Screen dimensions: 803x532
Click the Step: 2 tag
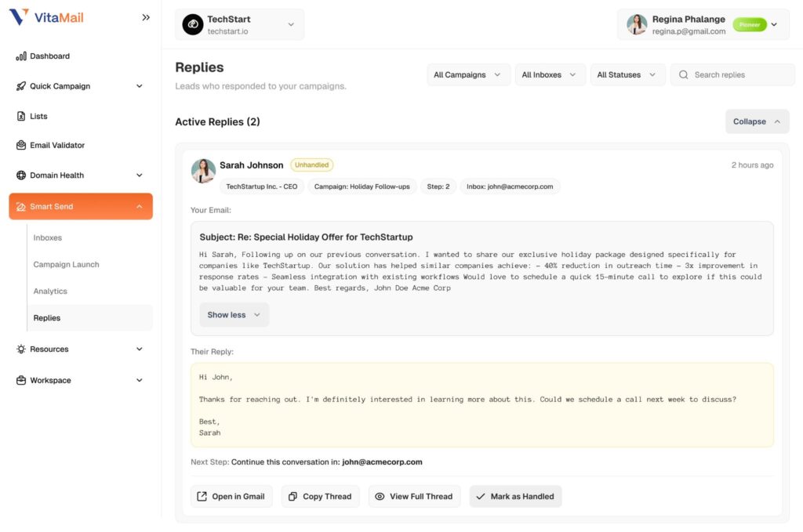(x=438, y=186)
